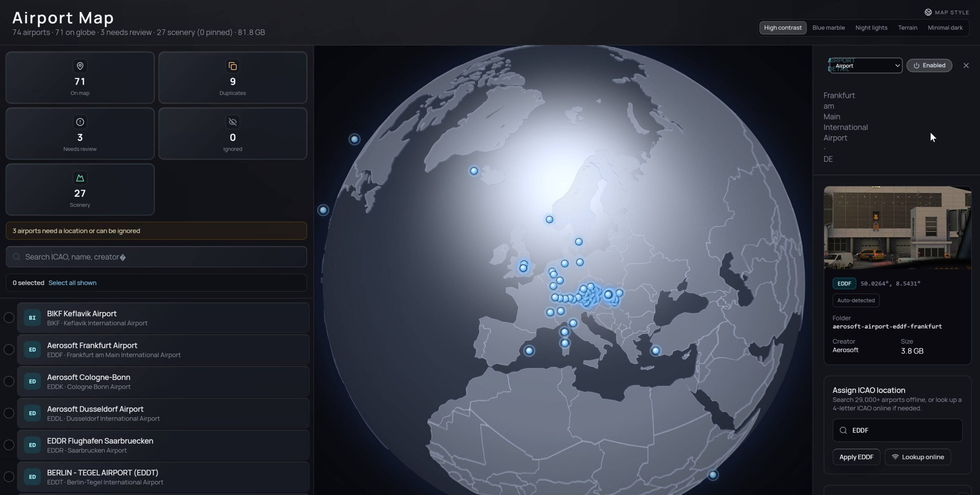Check the circle next to Aerosoft Cologne-Bonn
This screenshot has height=495, width=980.
(9, 381)
